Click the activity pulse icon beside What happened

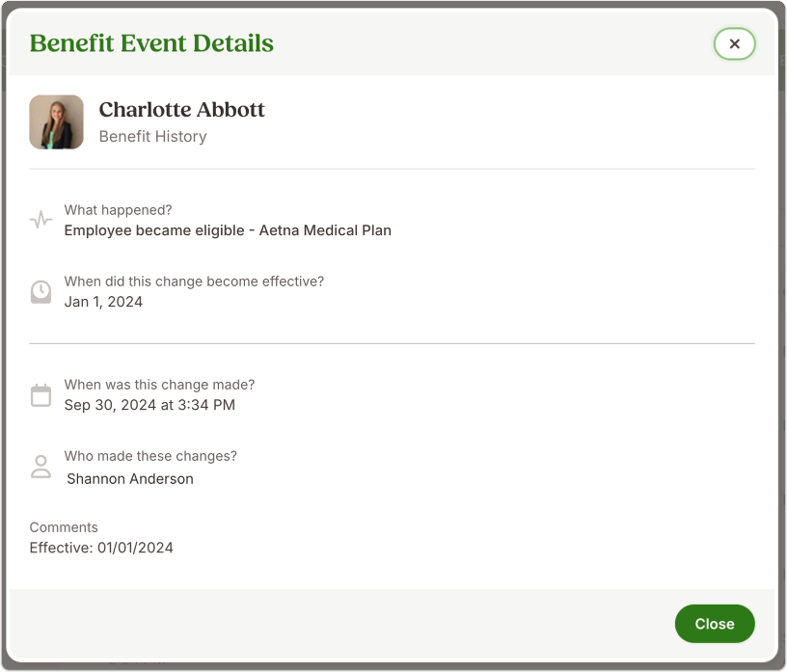tap(41, 220)
